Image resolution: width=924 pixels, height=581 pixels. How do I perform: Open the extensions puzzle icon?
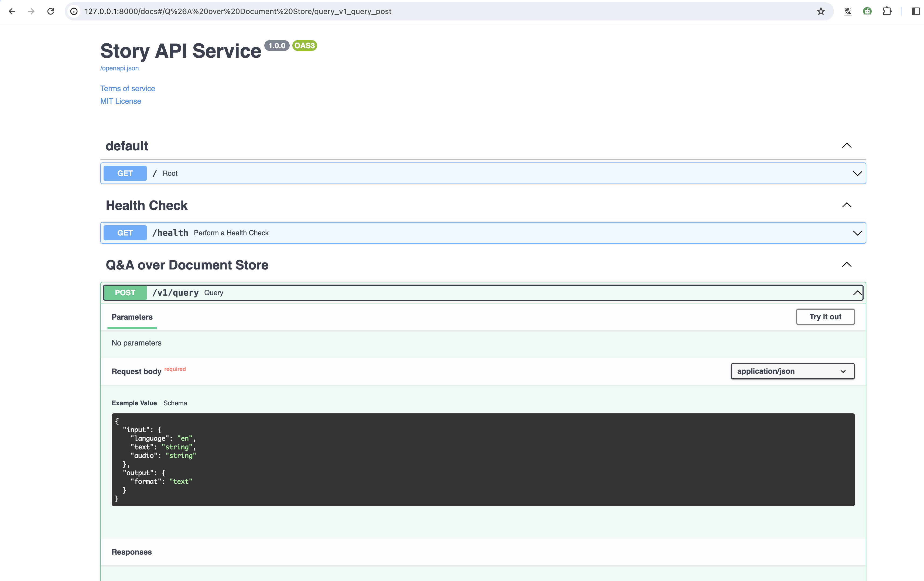click(887, 11)
